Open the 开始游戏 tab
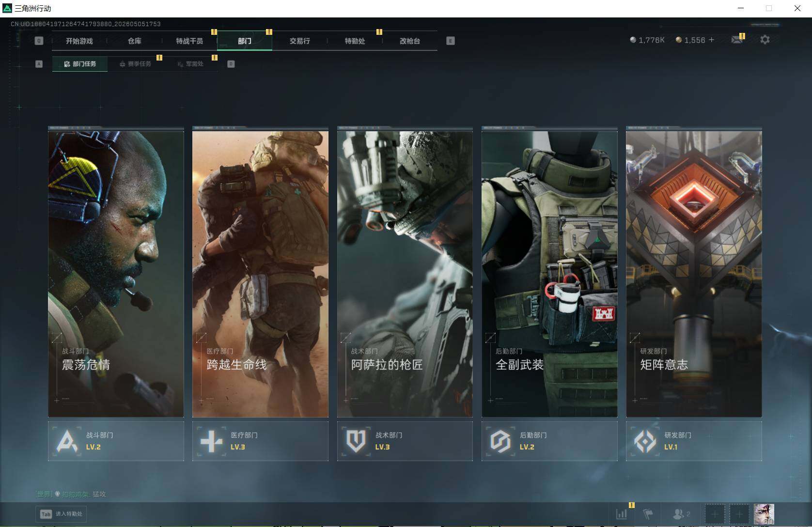This screenshot has height=527, width=812. pos(79,41)
